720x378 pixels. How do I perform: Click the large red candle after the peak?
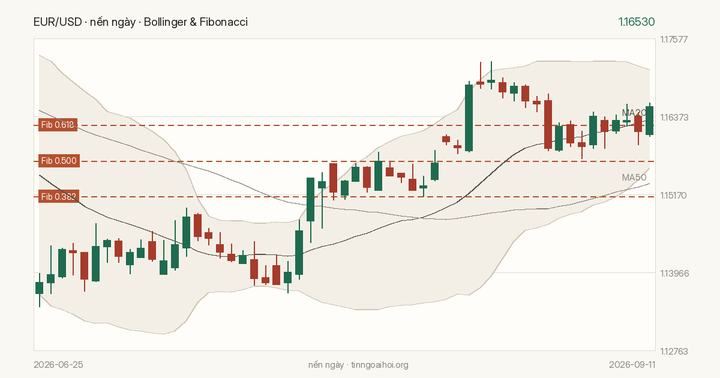click(548, 124)
